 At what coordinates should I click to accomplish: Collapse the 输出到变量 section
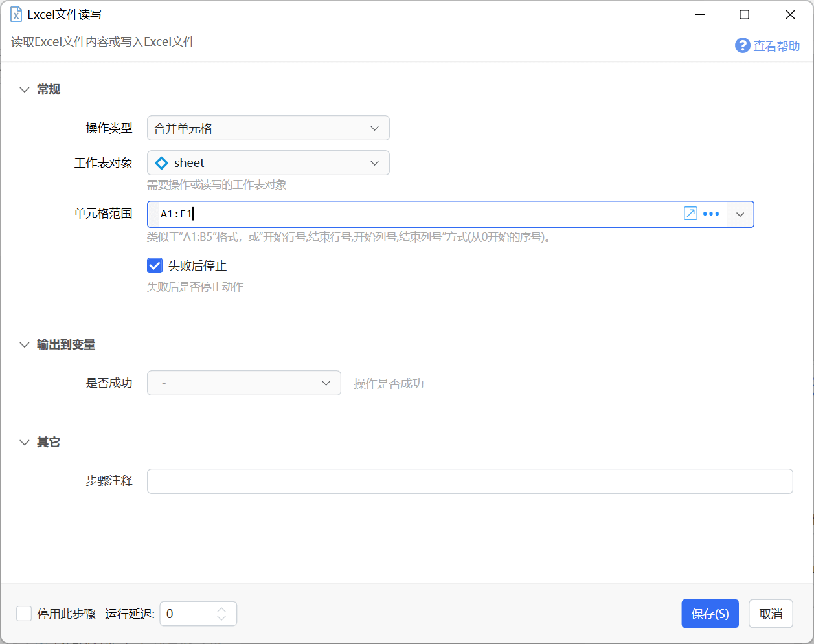(x=25, y=344)
